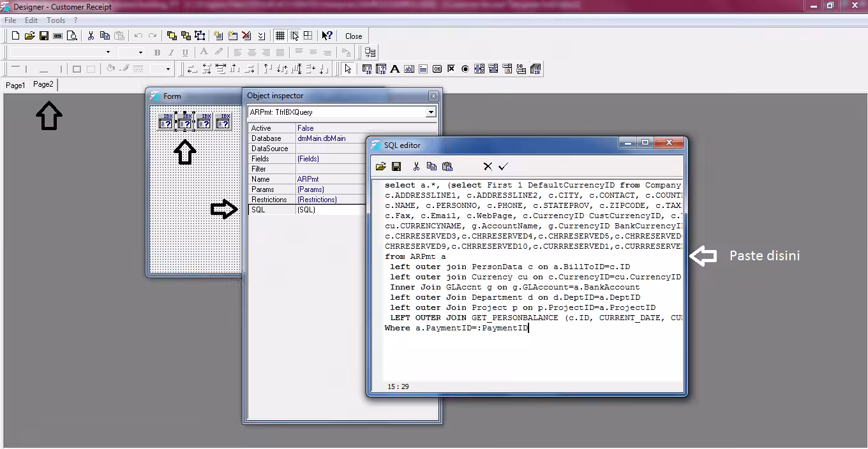Confirm SQL with the checkmark icon
The image size is (868, 449).
(503, 166)
